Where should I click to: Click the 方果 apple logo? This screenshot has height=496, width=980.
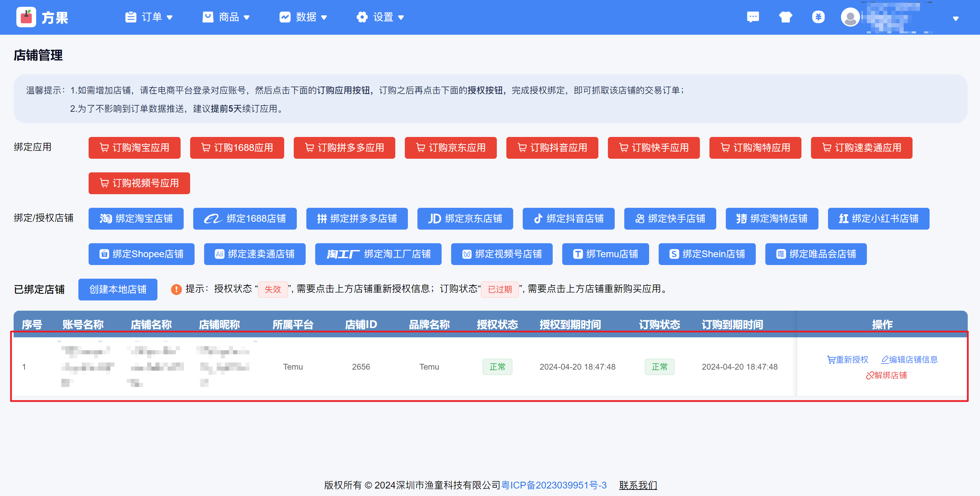(x=26, y=17)
